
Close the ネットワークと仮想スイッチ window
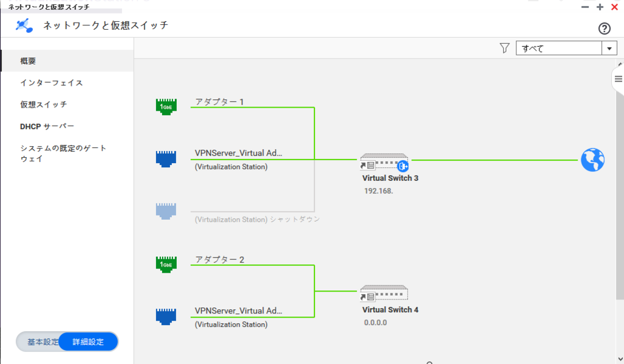pos(614,7)
